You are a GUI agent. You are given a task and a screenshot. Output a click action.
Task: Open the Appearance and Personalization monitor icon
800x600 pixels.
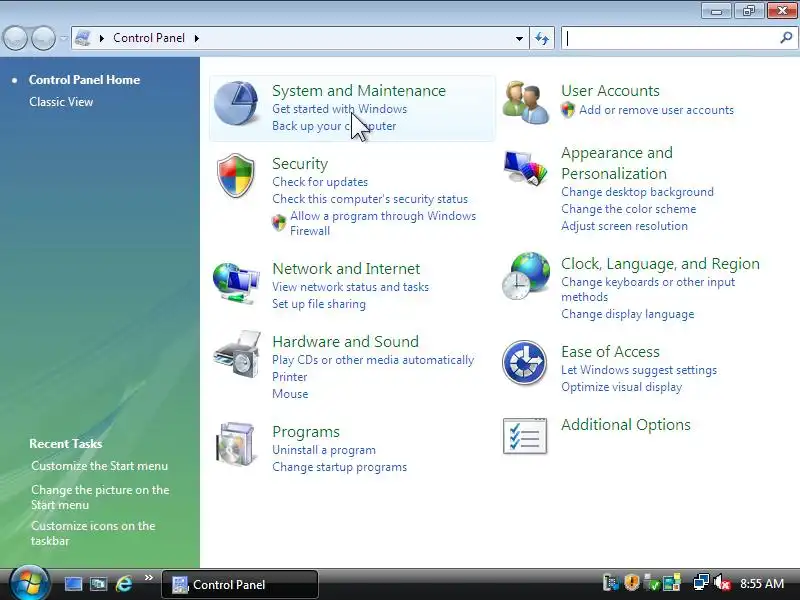(x=525, y=168)
